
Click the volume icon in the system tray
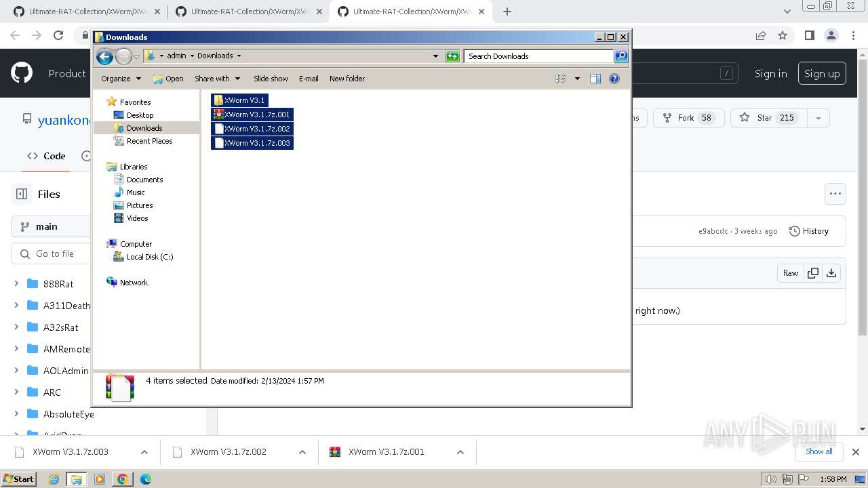[x=770, y=479]
